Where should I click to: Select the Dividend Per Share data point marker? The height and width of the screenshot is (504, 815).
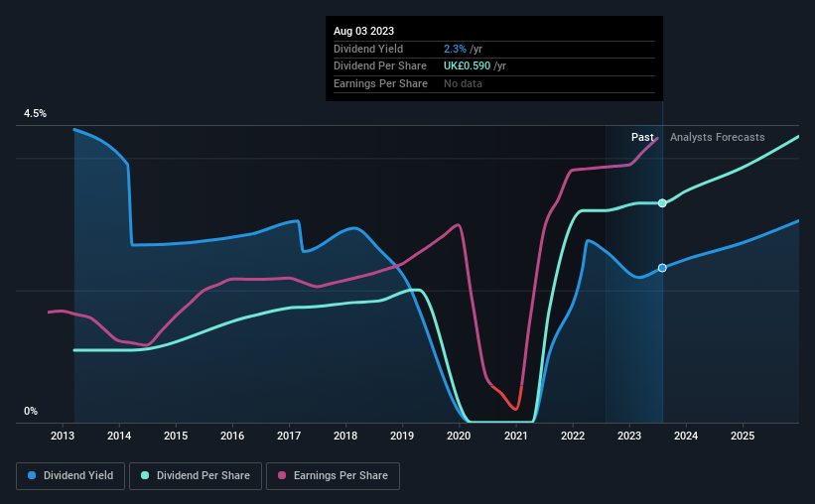pyautogui.click(x=662, y=203)
